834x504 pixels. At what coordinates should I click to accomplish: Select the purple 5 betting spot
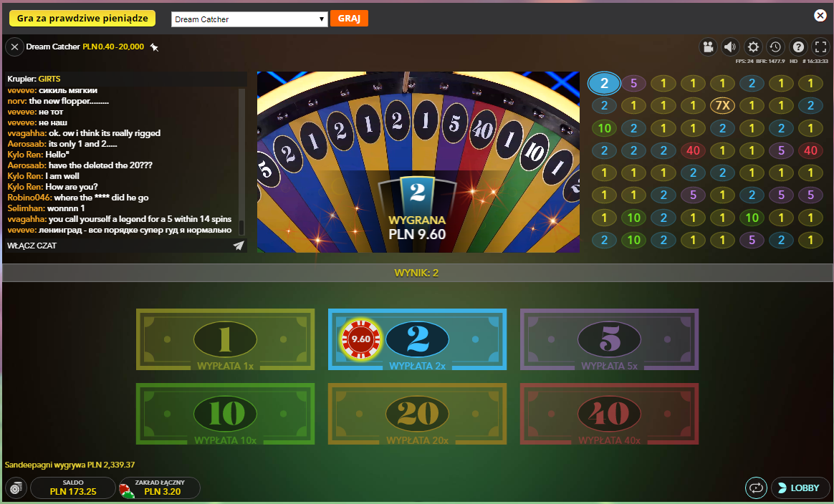point(609,339)
